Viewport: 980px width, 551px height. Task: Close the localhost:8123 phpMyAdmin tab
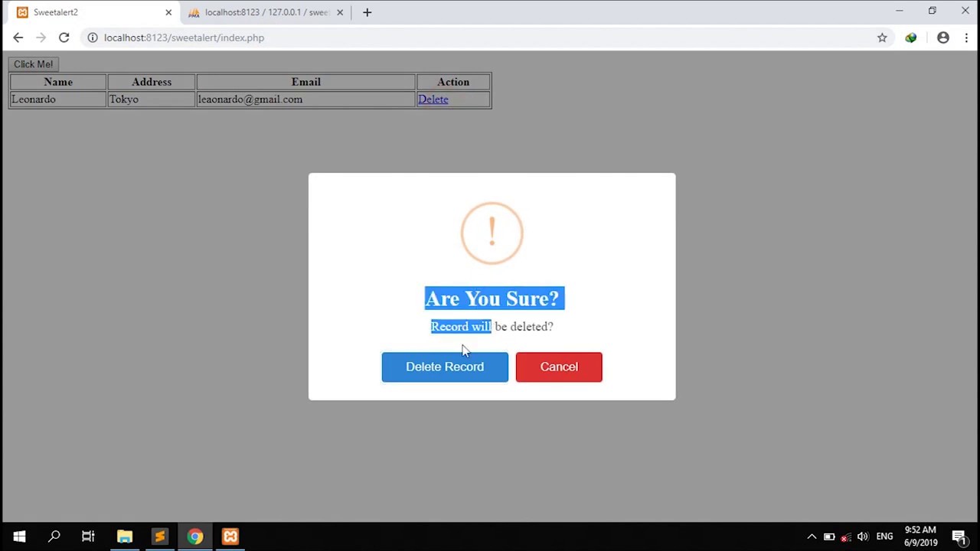pyautogui.click(x=340, y=12)
